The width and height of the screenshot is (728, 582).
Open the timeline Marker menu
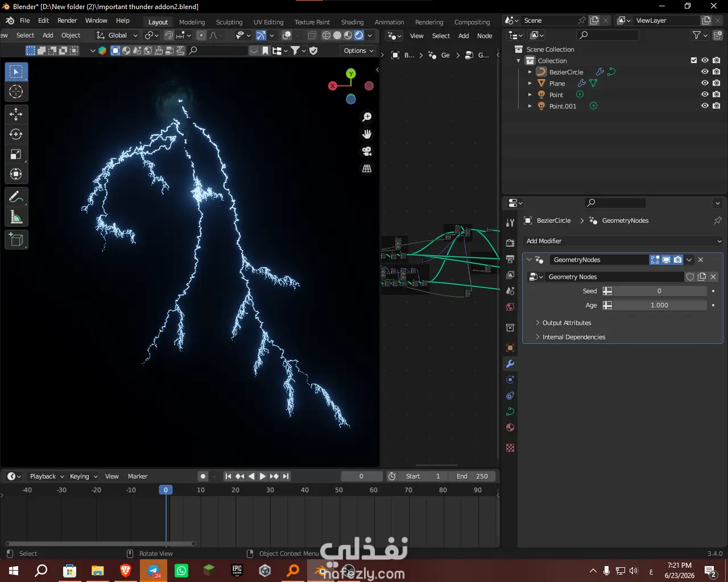[138, 476]
